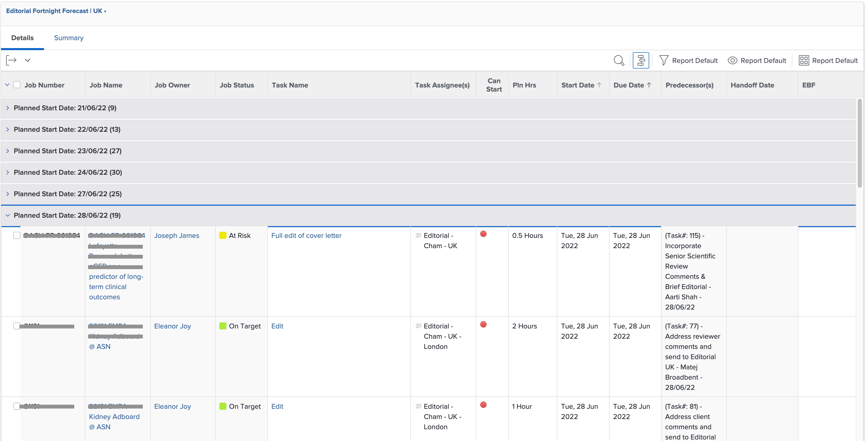Switch to the Summary tab
This screenshot has height=441, width=868.
click(x=69, y=38)
